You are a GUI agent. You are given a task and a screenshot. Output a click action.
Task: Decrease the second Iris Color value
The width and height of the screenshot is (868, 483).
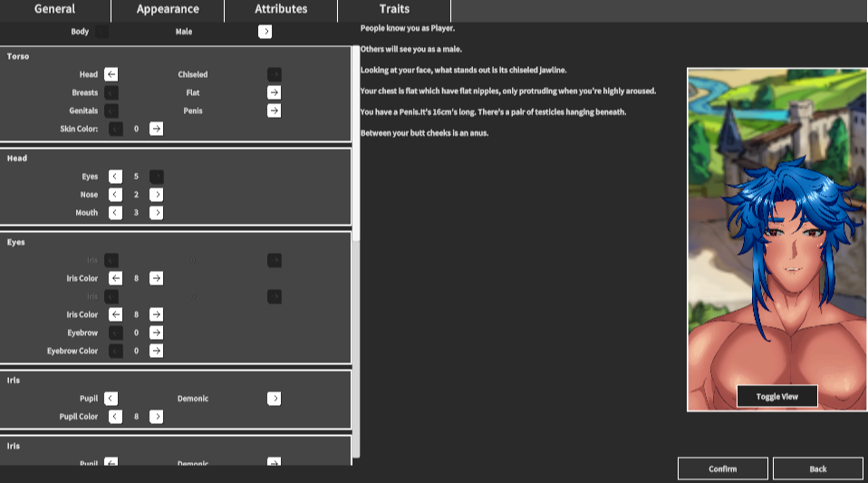(115, 314)
